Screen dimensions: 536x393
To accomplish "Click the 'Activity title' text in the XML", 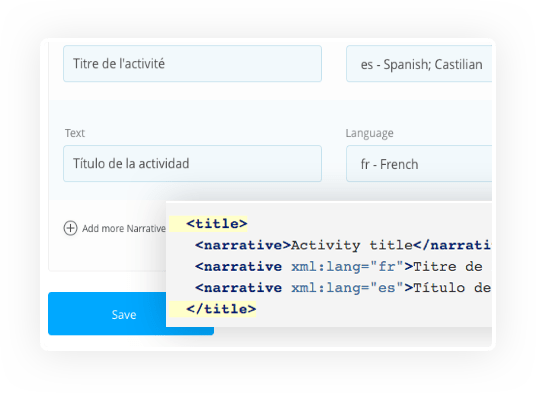I will (352, 245).
